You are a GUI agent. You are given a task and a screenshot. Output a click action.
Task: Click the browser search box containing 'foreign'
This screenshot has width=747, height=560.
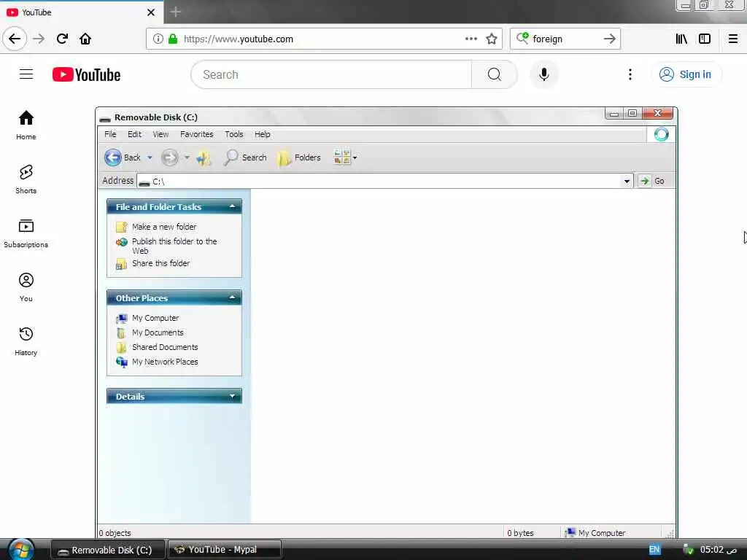565,39
